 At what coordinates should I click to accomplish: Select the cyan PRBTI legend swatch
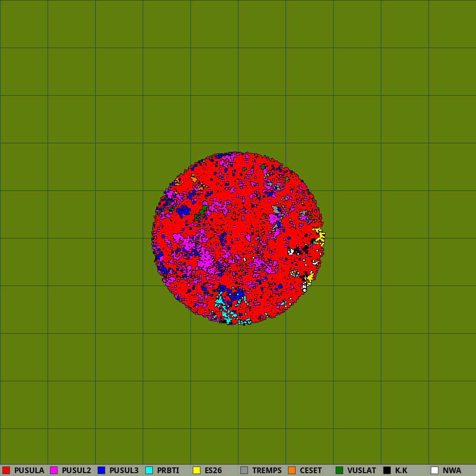pyautogui.click(x=149, y=470)
